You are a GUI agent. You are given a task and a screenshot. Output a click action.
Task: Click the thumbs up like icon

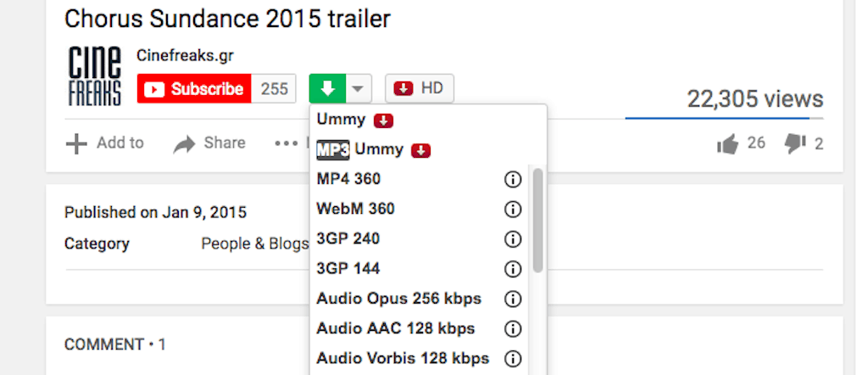coord(728,144)
